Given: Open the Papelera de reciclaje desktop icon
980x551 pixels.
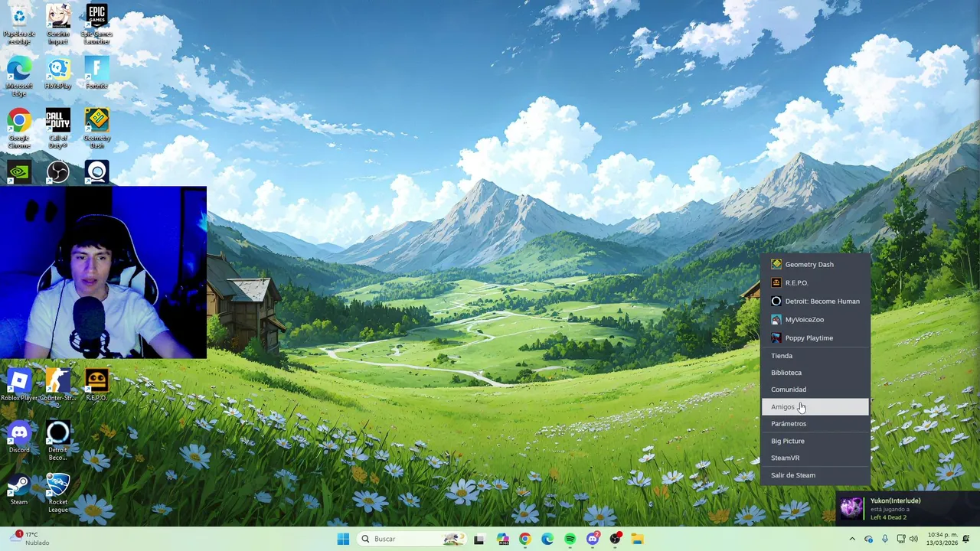Looking at the screenshot, I should (19, 24).
